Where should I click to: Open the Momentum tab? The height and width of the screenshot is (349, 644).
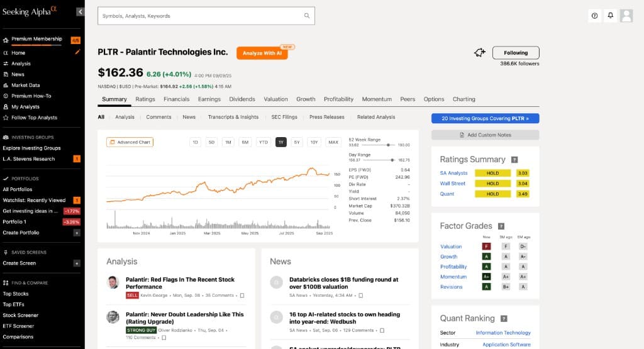pos(377,99)
